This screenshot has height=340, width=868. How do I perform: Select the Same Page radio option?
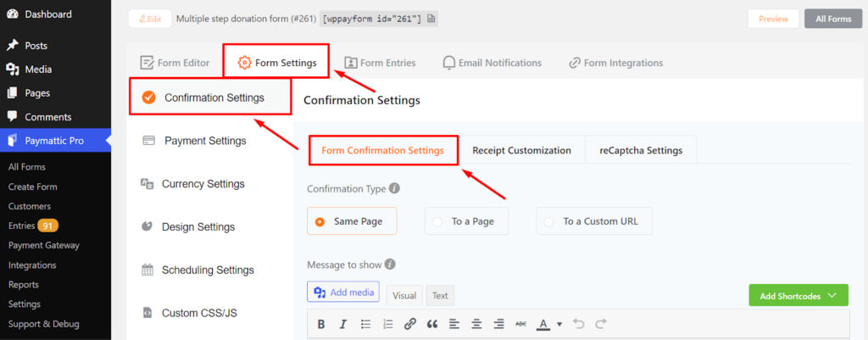click(x=352, y=221)
